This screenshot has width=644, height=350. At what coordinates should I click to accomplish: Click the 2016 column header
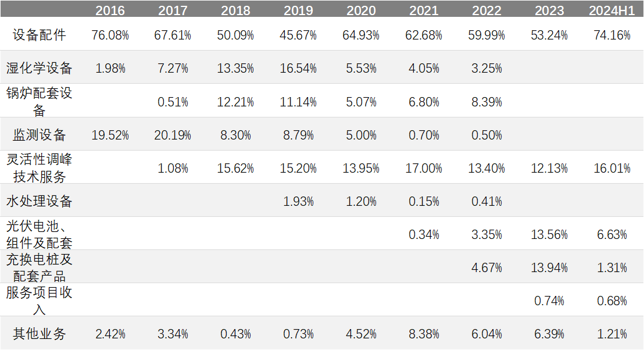[110, 10]
